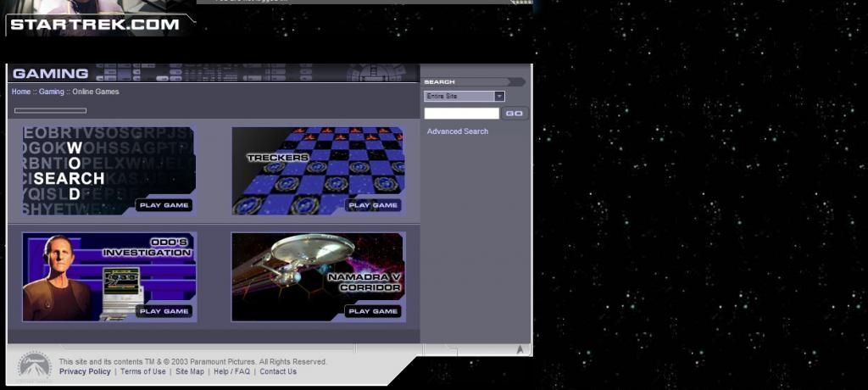Focus the site search text field
868x390 pixels.
click(x=462, y=113)
